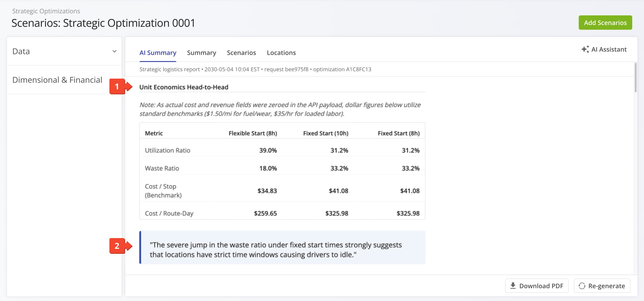Click the 18.0% waste ratio value

[268, 168]
